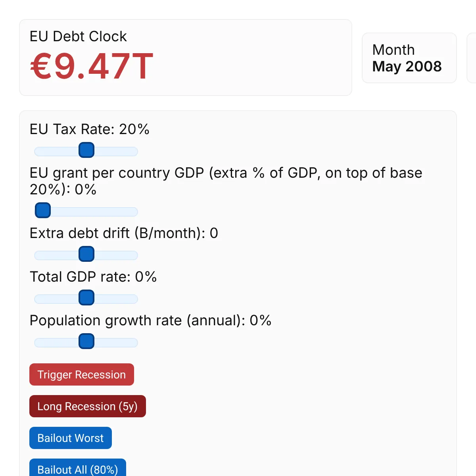Click the EU Tax Rate slider handle
The width and height of the screenshot is (476, 476).
pos(86,150)
